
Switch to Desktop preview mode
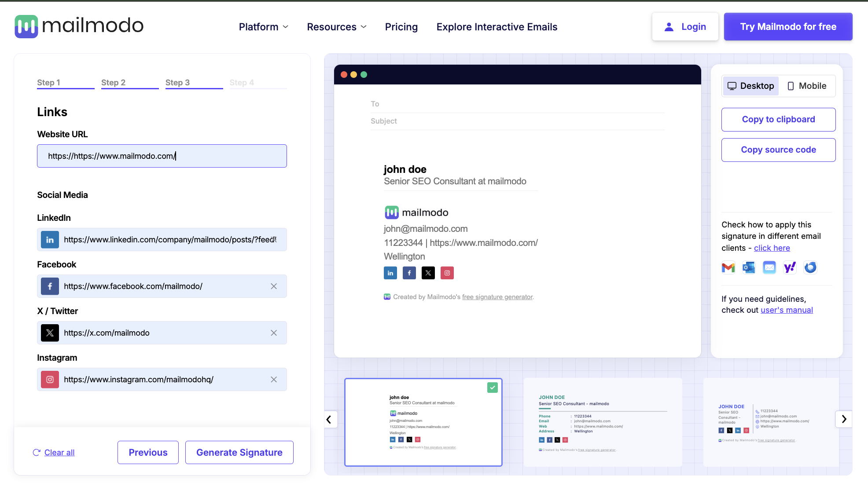(750, 86)
